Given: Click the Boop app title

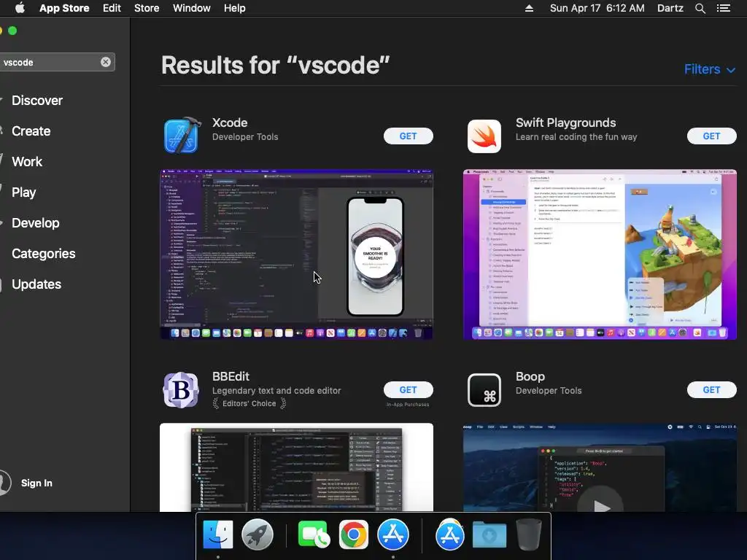Looking at the screenshot, I should click(530, 376).
